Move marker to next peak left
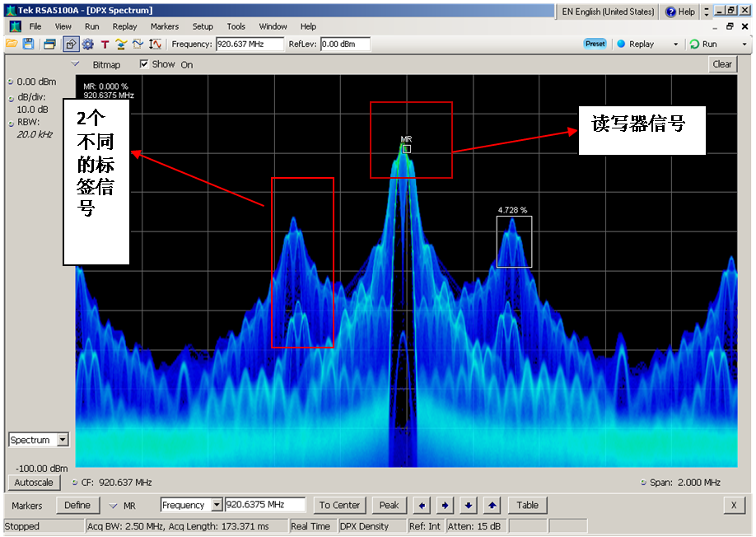The image size is (756, 537). [422, 505]
